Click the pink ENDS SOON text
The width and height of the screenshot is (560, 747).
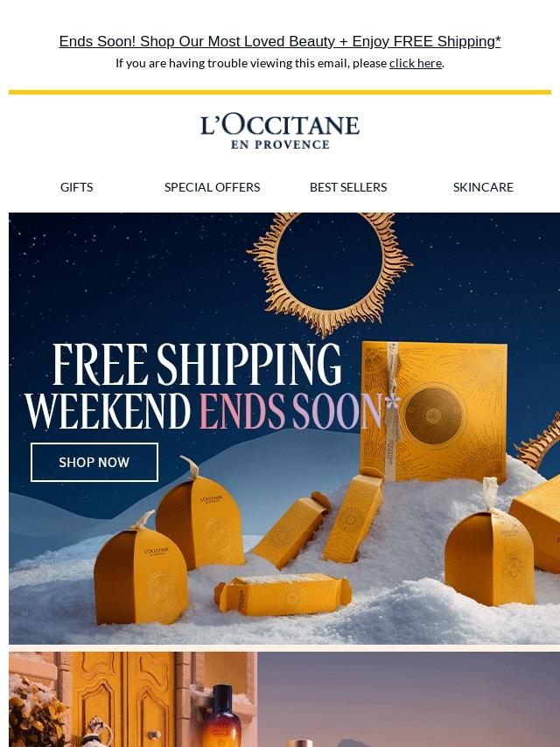tap(299, 410)
